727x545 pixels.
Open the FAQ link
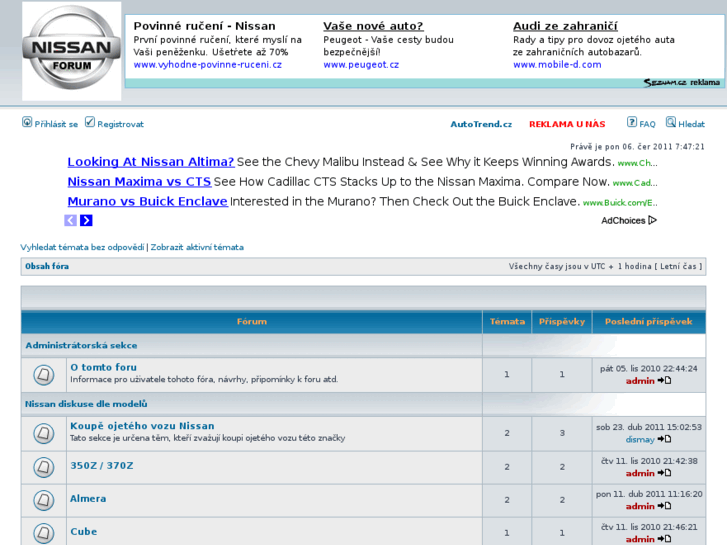pos(647,124)
